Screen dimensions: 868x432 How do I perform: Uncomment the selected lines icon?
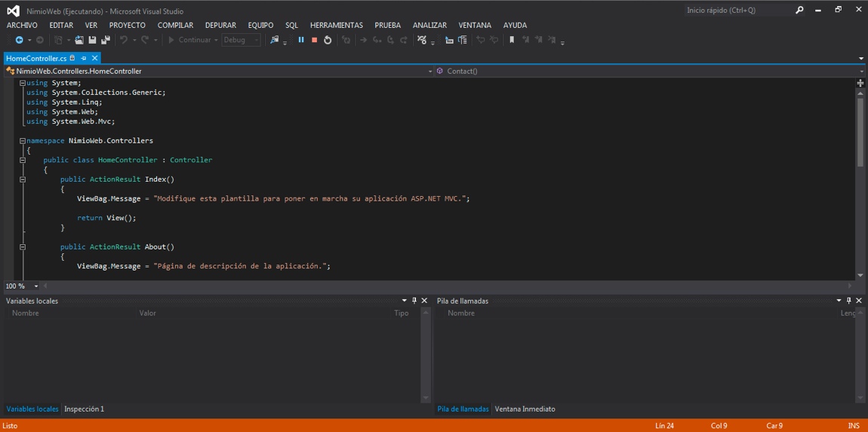(494, 40)
